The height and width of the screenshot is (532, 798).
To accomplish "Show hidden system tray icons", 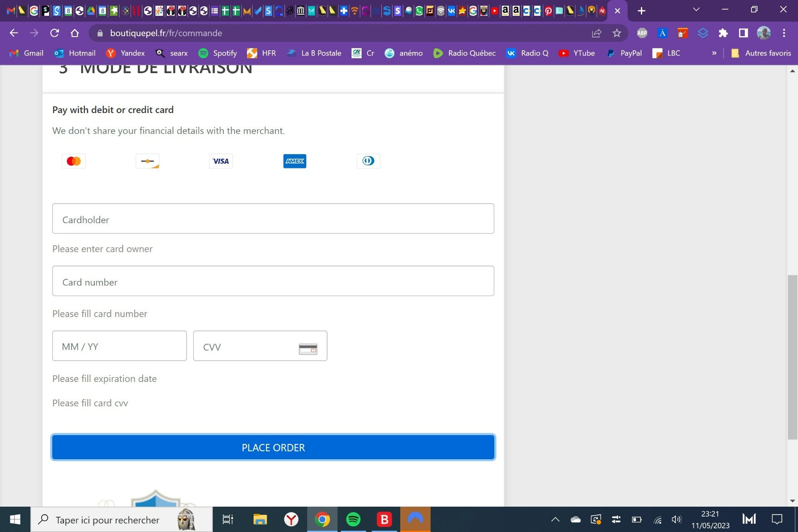I will [x=555, y=520].
